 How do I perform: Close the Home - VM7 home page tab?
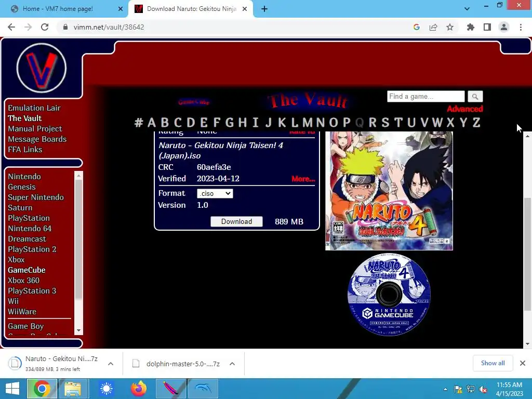pos(121,9)
